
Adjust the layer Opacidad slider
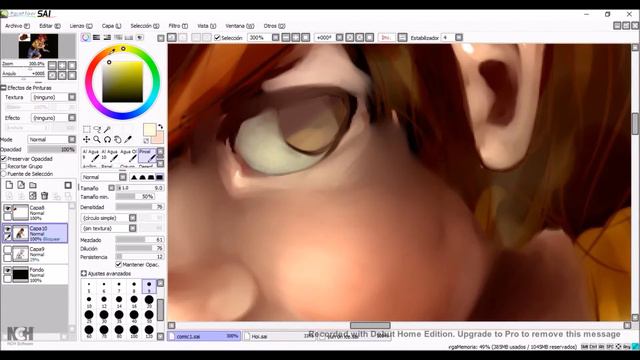pyautogui.click(x=51, y=149)
